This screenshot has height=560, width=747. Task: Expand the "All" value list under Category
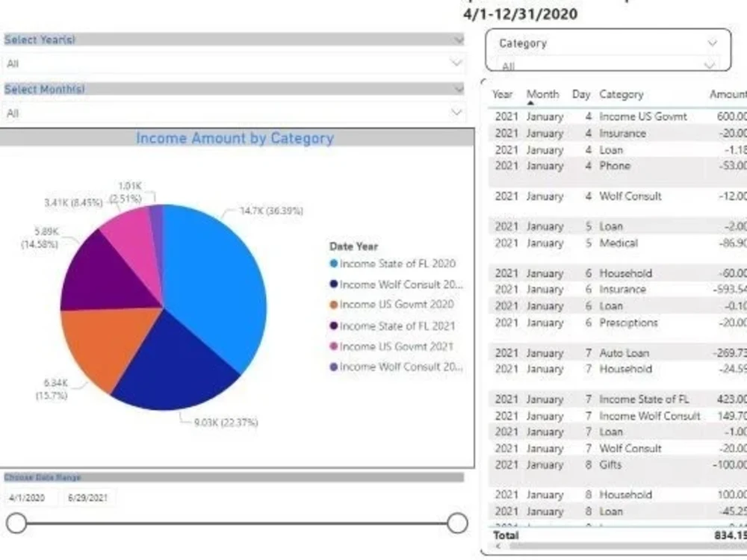710,66
